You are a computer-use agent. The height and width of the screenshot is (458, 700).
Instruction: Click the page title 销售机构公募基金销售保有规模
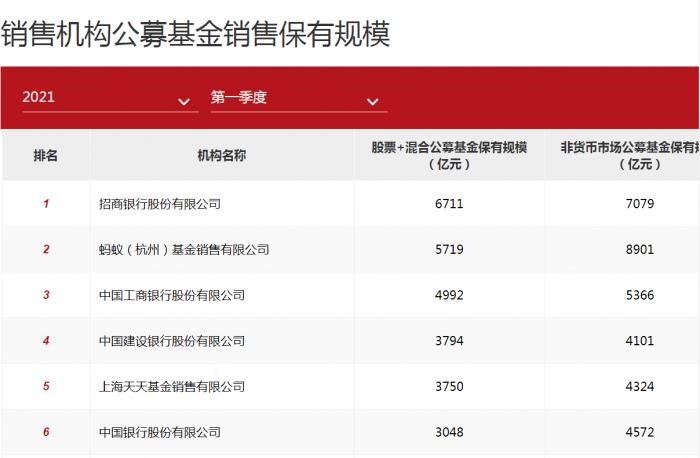196,34
